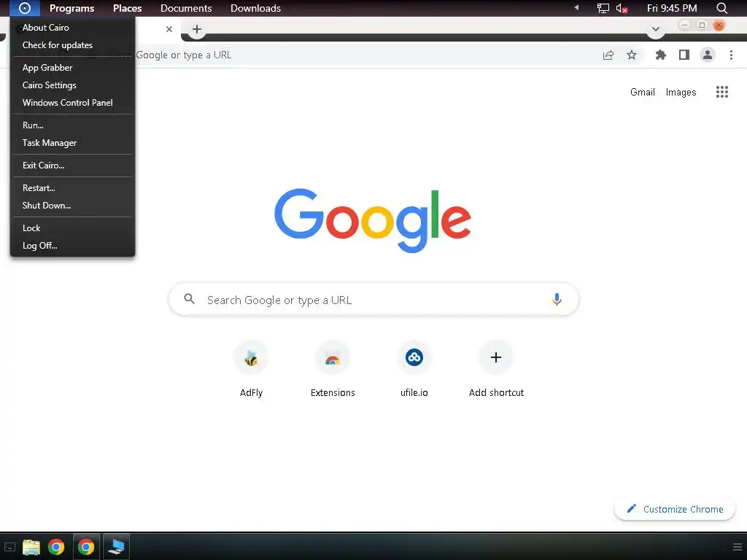747x560 pixels.
Task: Click the muted volume tray icon
Action: (622, 8)
